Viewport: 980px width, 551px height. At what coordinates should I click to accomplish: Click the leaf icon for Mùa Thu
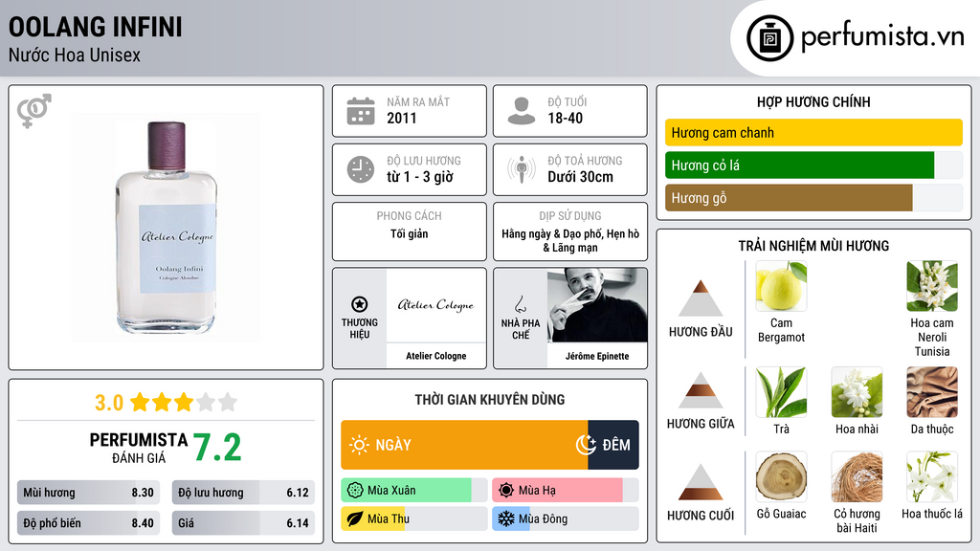tap(355, 519)
